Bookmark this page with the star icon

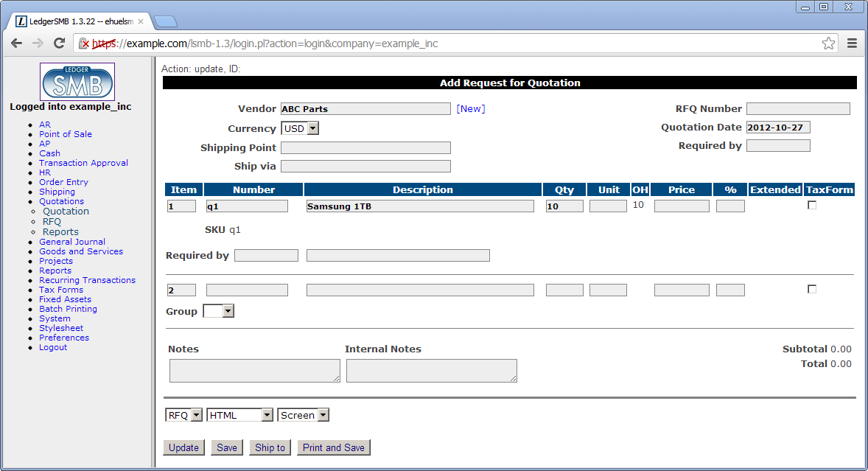pos(828,43)
